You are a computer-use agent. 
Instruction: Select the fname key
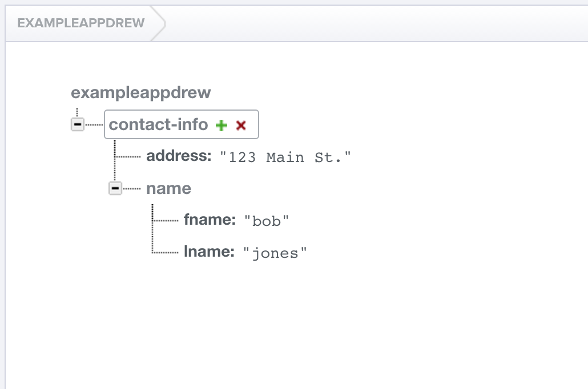210,220
